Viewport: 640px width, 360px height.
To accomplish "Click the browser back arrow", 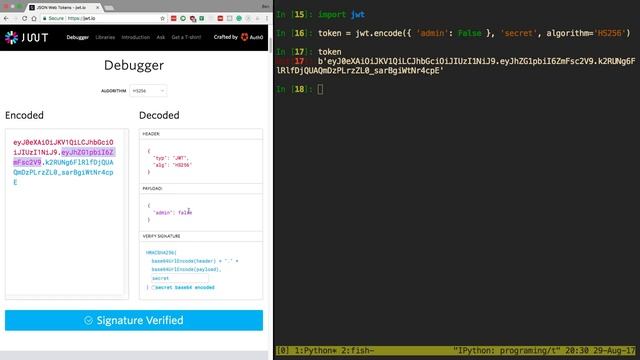I will click(6, 18).
